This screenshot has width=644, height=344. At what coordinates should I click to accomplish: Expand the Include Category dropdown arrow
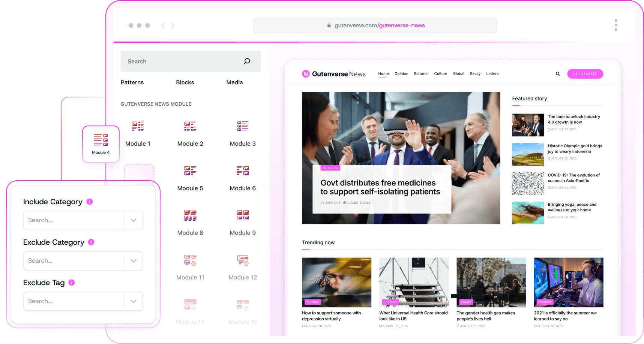[134, 220]
